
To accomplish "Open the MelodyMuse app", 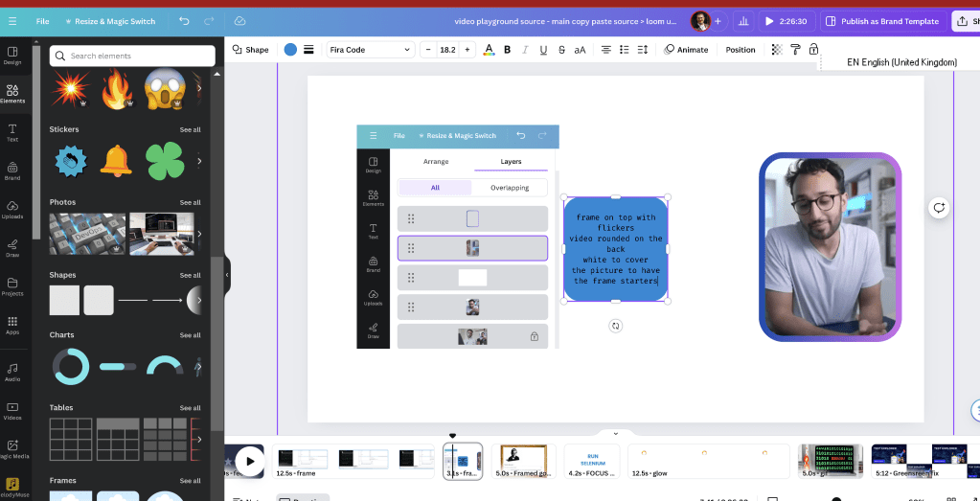I will click(11, 488).
